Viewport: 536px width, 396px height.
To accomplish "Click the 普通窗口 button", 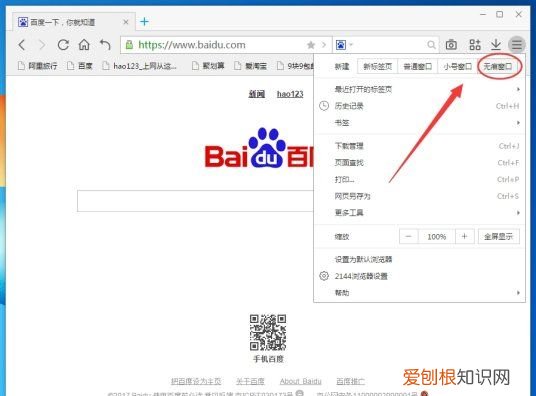I will click(x=417, y=66).
